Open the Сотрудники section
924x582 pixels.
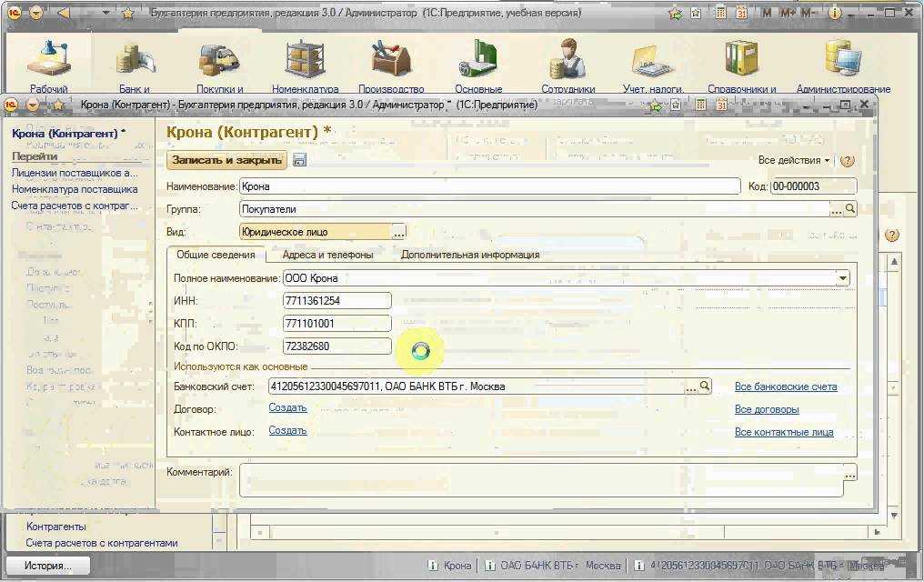pos(568,66)
